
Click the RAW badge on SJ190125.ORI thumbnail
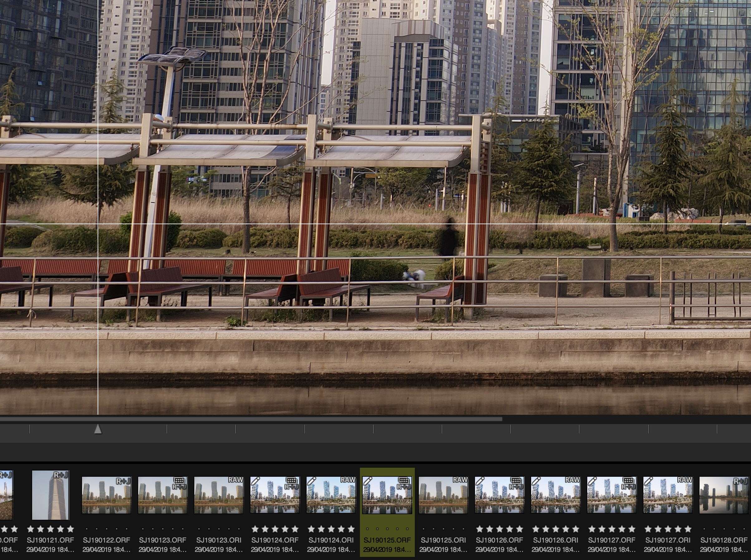point(460,480)
